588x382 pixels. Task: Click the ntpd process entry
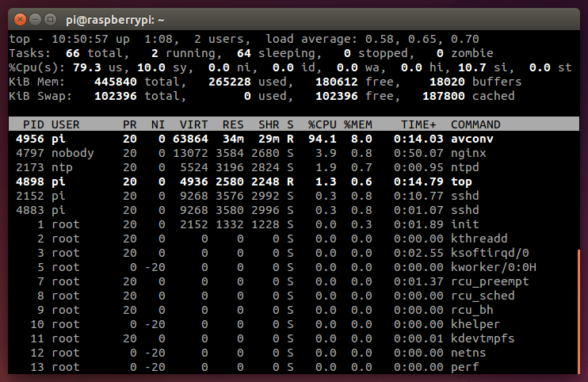point(464,167)
